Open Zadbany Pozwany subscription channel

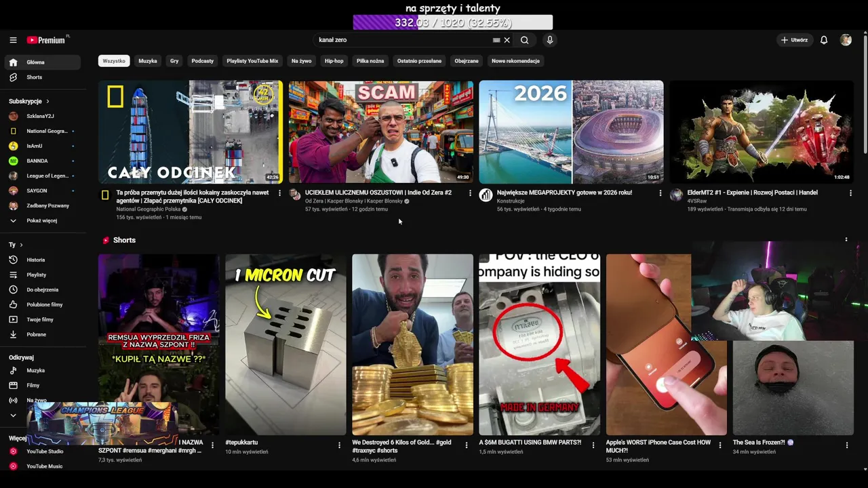coord(43,205)
